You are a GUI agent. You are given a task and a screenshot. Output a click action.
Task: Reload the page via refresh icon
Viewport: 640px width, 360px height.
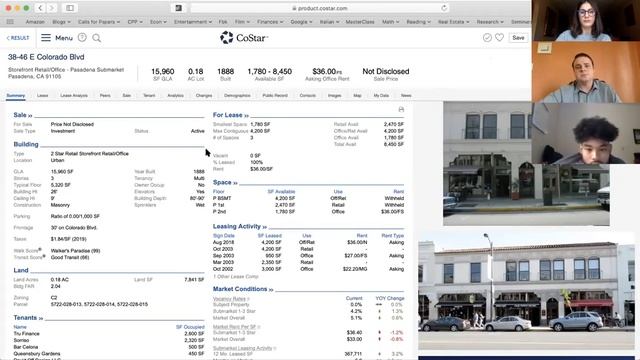[x=444, y=8]
